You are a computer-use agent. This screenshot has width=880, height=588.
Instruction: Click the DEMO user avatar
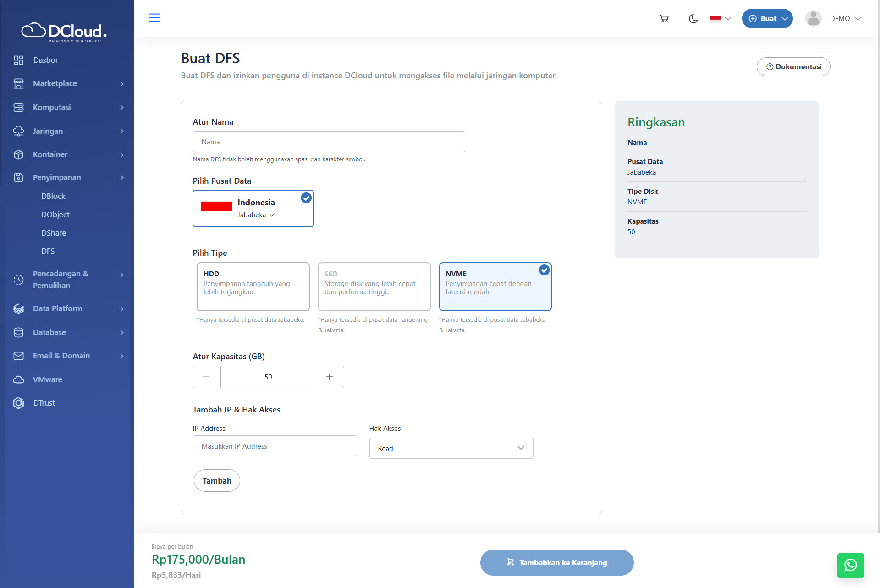click(x=813, y=19)
